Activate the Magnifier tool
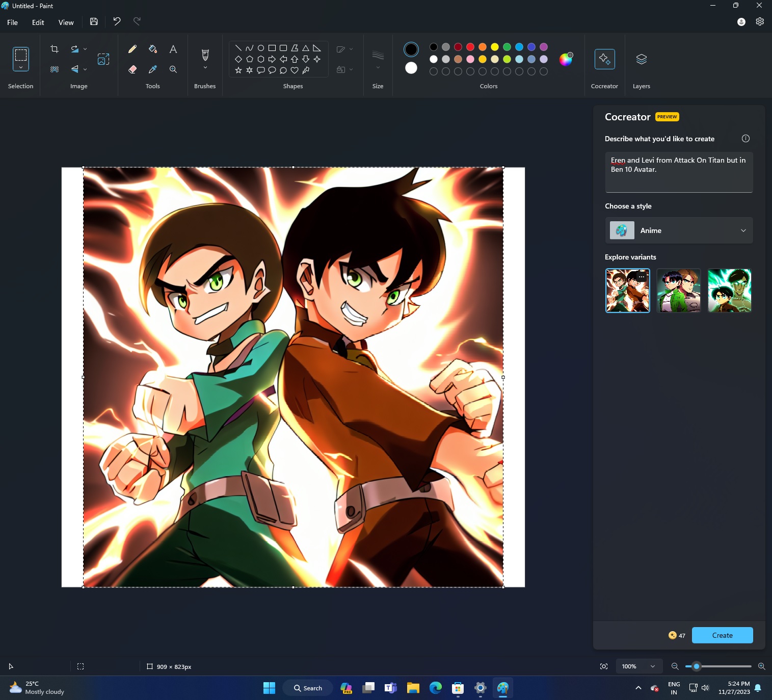 173,69
